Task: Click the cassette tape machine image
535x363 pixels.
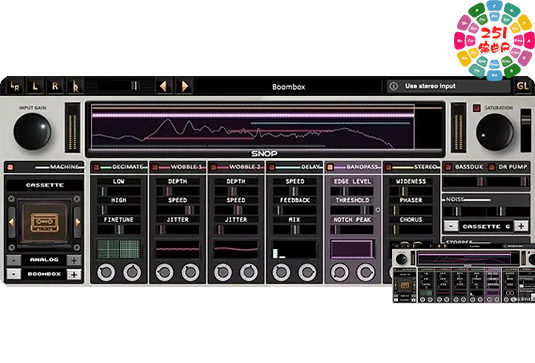Action: [x=44, y=222]
